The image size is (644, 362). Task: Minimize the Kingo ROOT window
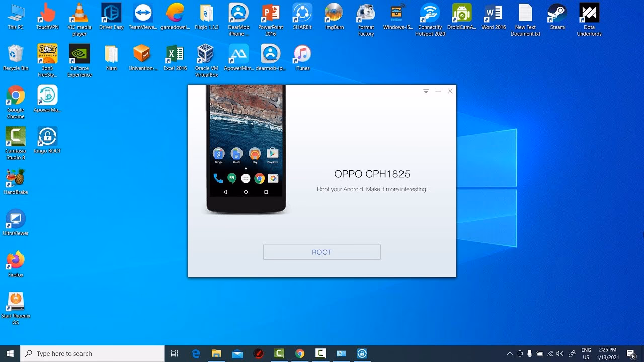pos(438,91)
